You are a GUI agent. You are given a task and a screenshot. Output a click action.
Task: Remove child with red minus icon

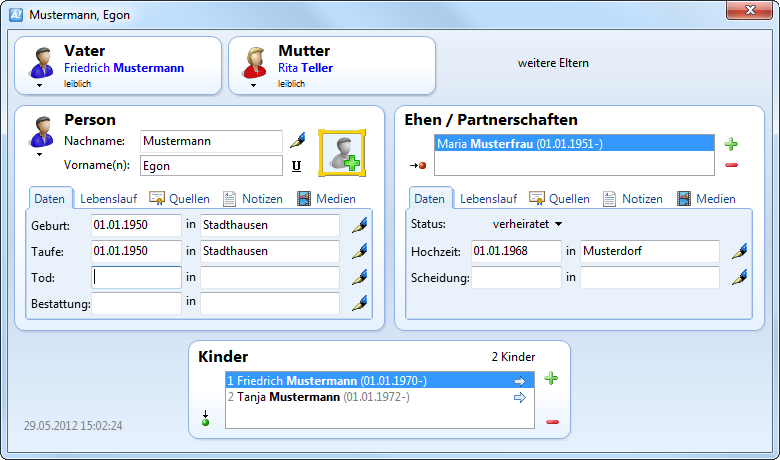click(x=551, y=421)
